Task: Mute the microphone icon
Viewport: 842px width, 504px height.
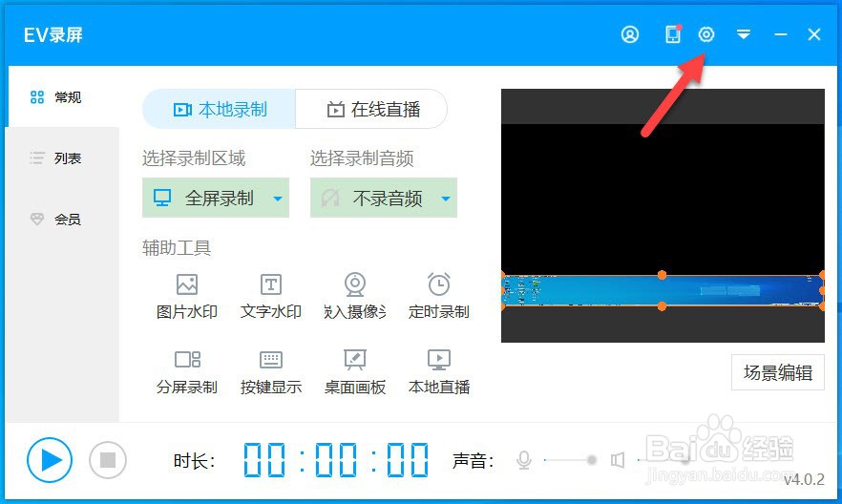Action: coord(524,460)
